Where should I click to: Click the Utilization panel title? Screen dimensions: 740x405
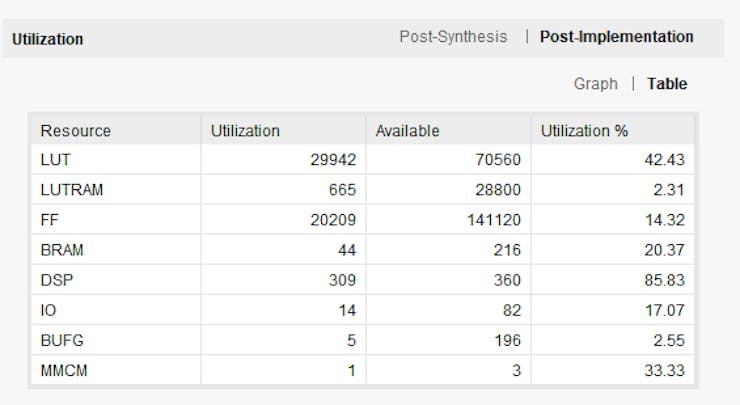[x=48, y=39]
